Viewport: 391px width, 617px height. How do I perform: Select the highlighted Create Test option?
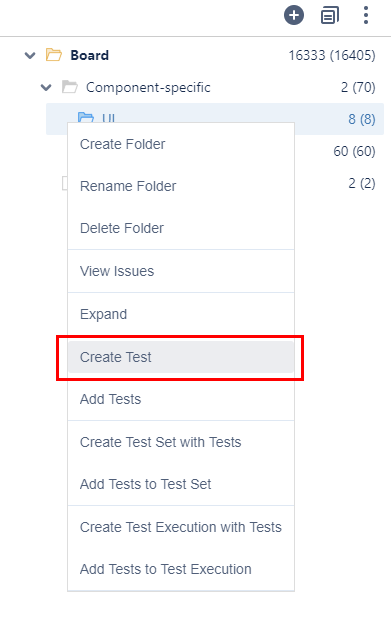(181, 357)
